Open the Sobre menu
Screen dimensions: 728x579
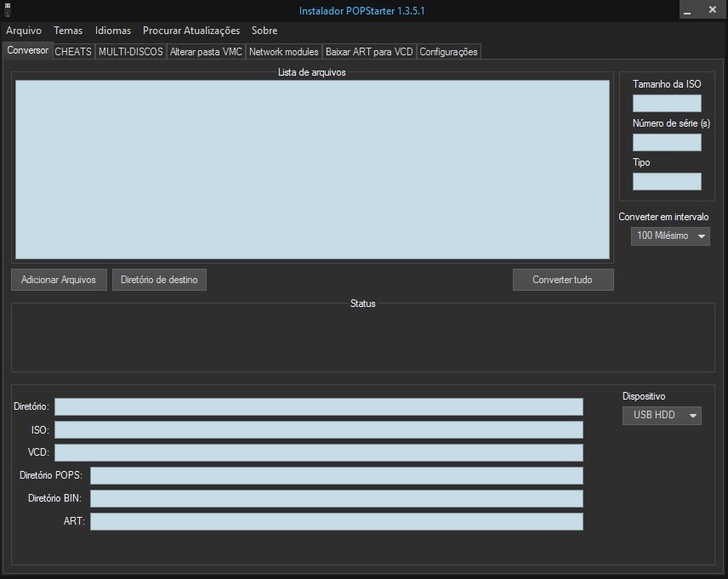pyautogui.click(x=264, y=31)
